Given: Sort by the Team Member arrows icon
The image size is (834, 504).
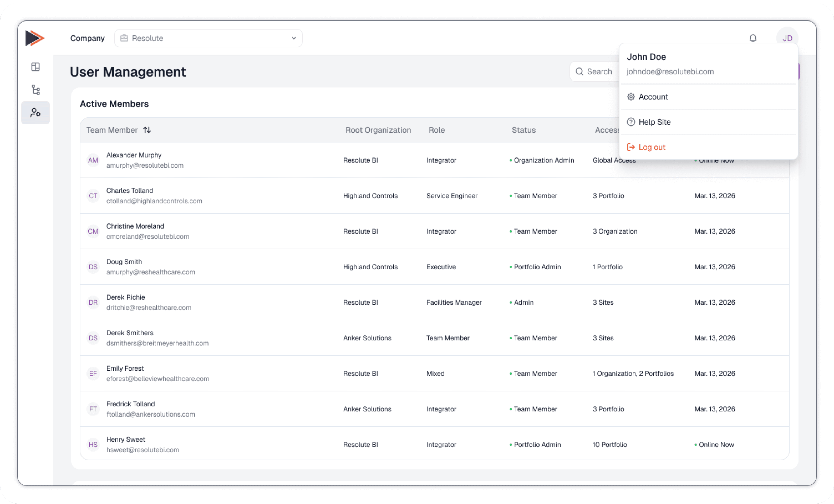Looking at the screenshot, I should [x=147, y=130].
